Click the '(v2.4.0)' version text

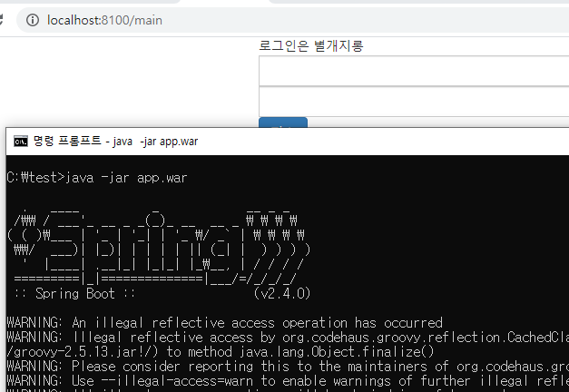click(x=282, y=293)
